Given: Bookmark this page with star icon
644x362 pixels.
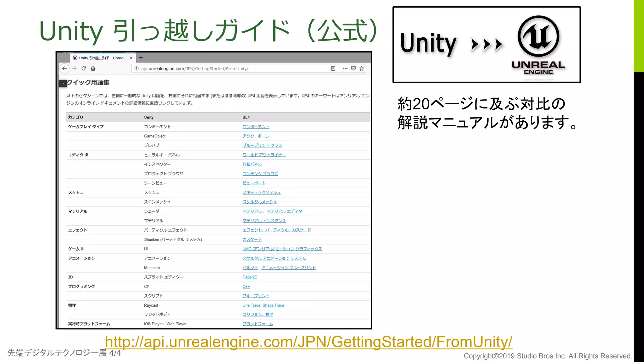Looking at the screenshot, I should [362, 69].
